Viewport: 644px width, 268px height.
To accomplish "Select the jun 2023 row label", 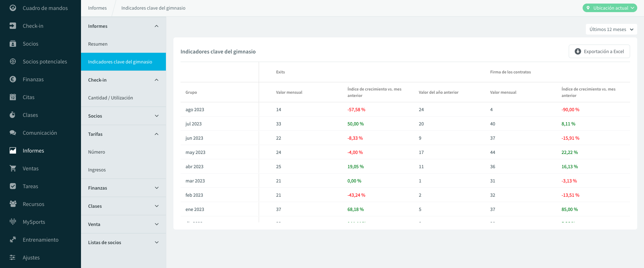I will pos(194,138).
